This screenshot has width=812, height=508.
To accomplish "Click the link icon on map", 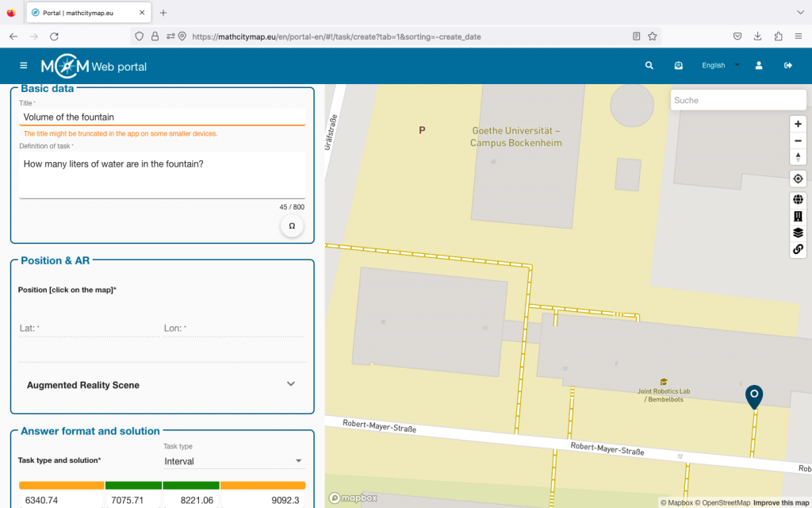I will [798, 249].
